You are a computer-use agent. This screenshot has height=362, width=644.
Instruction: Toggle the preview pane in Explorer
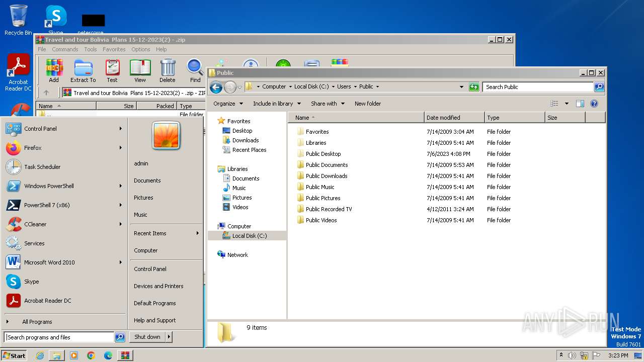coord(580,104)
